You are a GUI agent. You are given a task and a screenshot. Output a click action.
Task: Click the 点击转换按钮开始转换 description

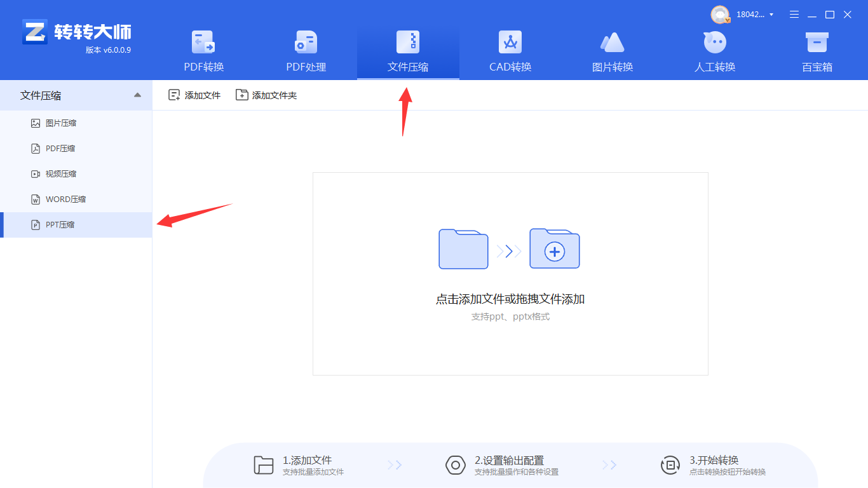point(728,472)
